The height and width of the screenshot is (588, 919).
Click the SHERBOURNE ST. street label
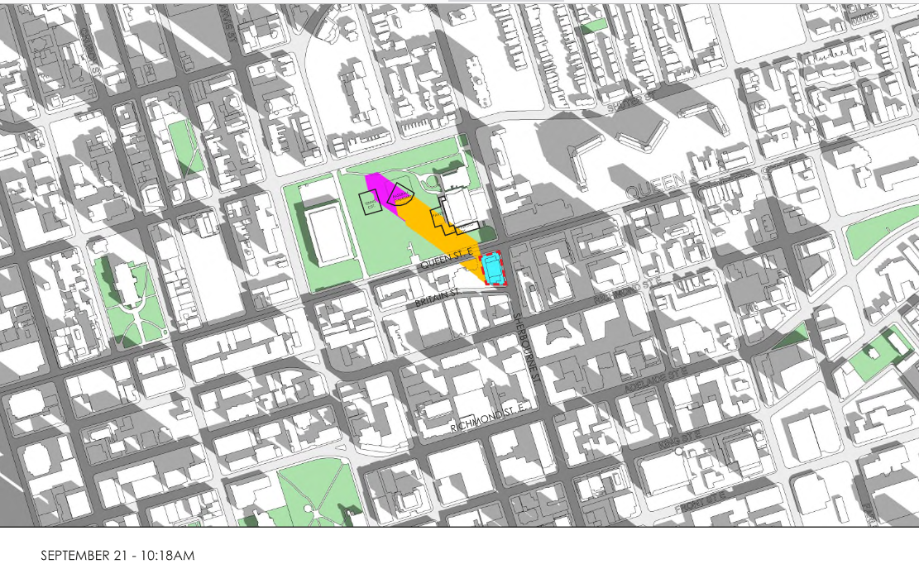[526, 347]
